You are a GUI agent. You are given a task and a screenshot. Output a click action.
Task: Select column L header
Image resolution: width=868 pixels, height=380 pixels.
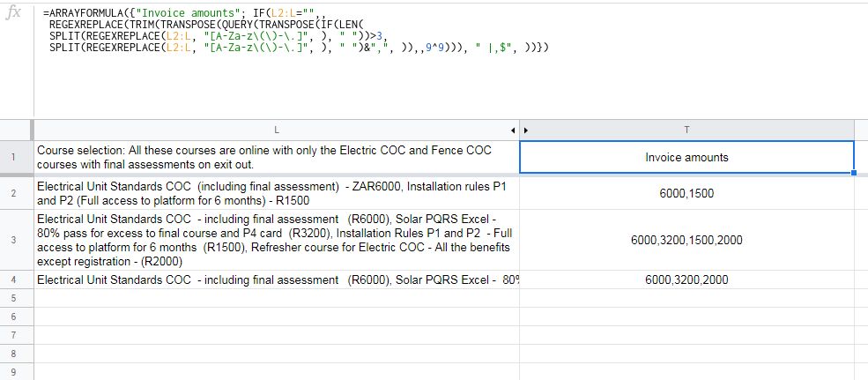pyautogui.click(x=276, y=130)
